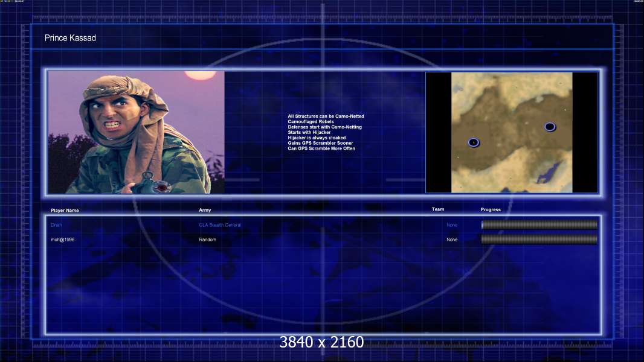The height and width of the screenshot is (362, 644).
Task: Click 'Camouflaged Rebels' line
Action: tap(311, 121)
